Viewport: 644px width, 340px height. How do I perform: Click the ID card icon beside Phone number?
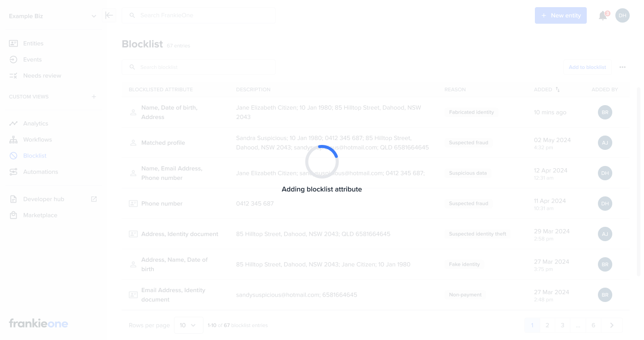pyautogui.click(x=133, y=204)
